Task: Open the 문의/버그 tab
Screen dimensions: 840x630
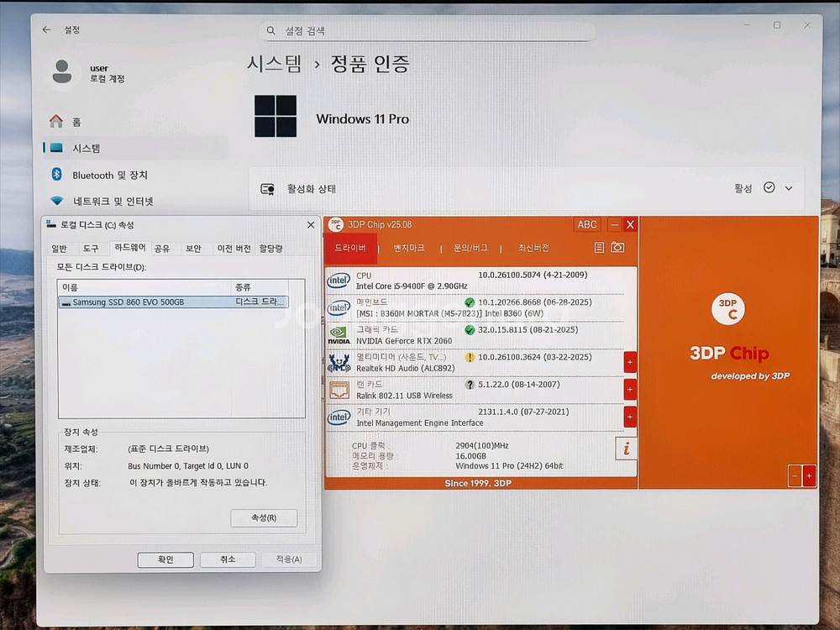Action: pos(470,248)
